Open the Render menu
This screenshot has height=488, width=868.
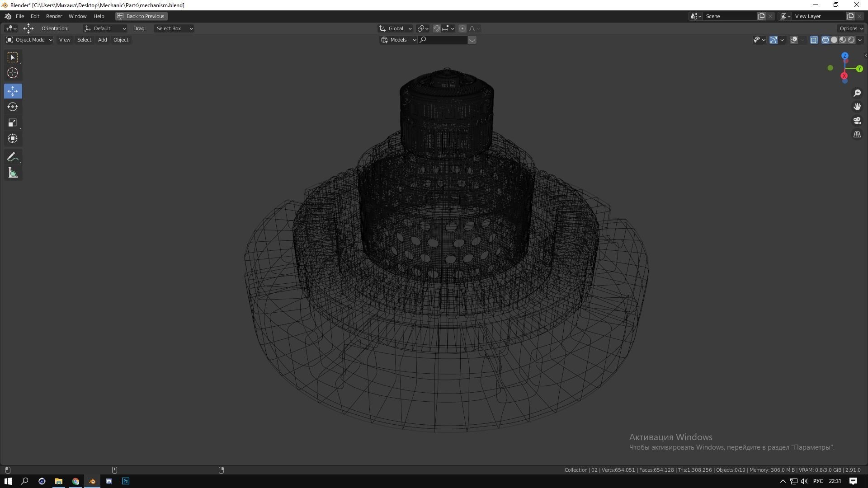coord(54,16)
